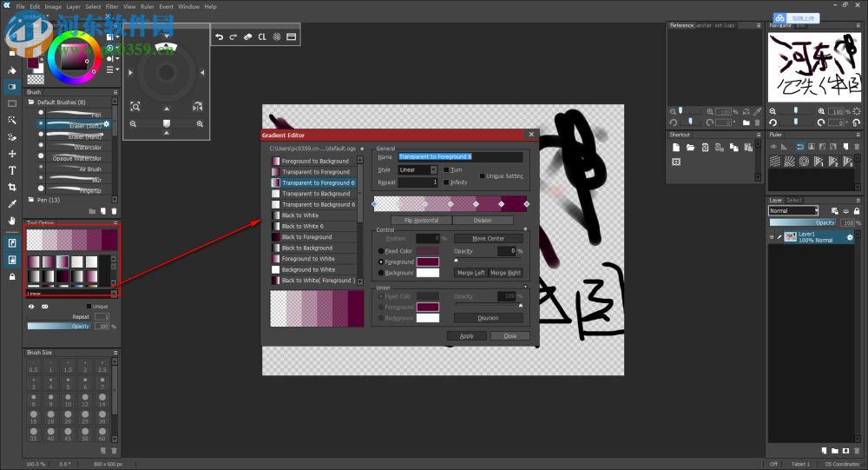Click the Flip Horizontal button
The width and height of the screenshot is (868, 470).
click(x=421, y=220)
